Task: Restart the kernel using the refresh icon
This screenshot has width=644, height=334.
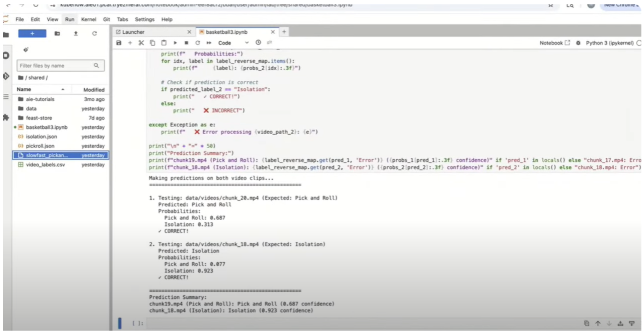Action: 198,43
